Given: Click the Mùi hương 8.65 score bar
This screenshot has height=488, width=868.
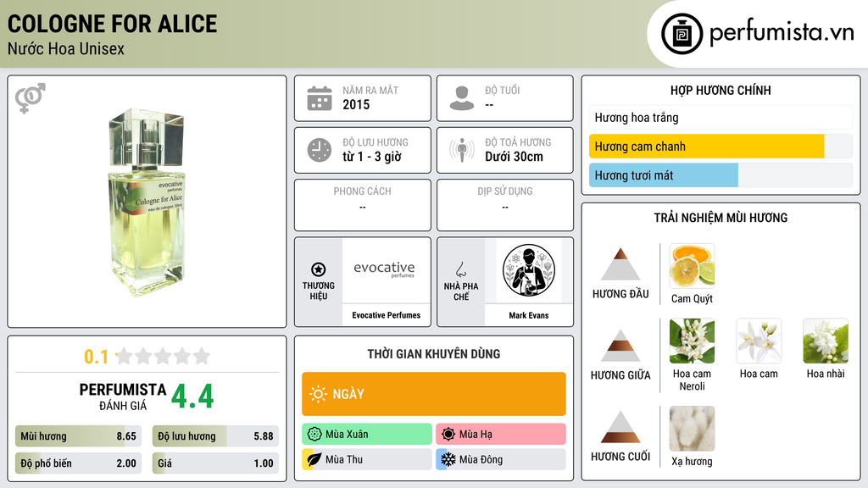Looking at the screenshot, I should coord(78,436).
